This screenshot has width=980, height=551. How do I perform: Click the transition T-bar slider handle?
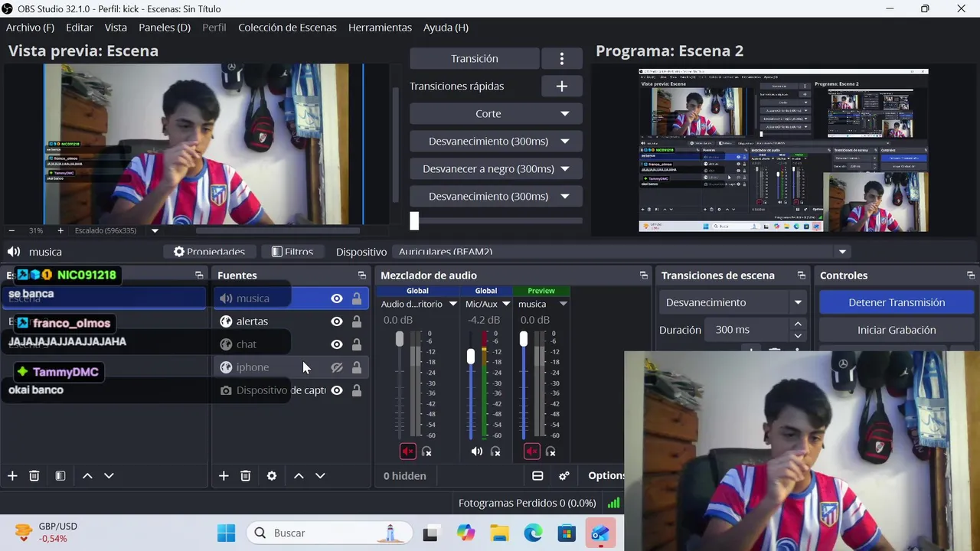[x=414, y=221]
